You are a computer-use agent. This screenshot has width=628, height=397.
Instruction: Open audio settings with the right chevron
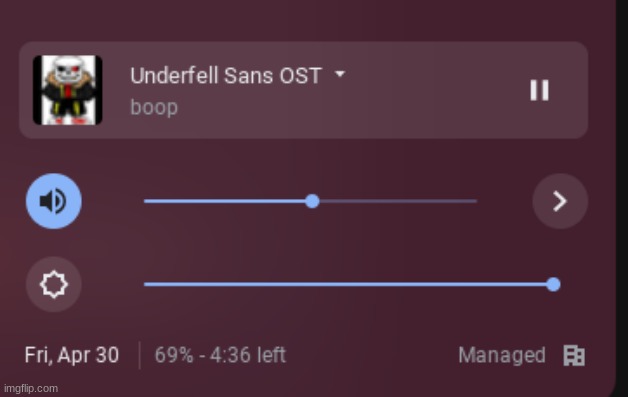560,201
